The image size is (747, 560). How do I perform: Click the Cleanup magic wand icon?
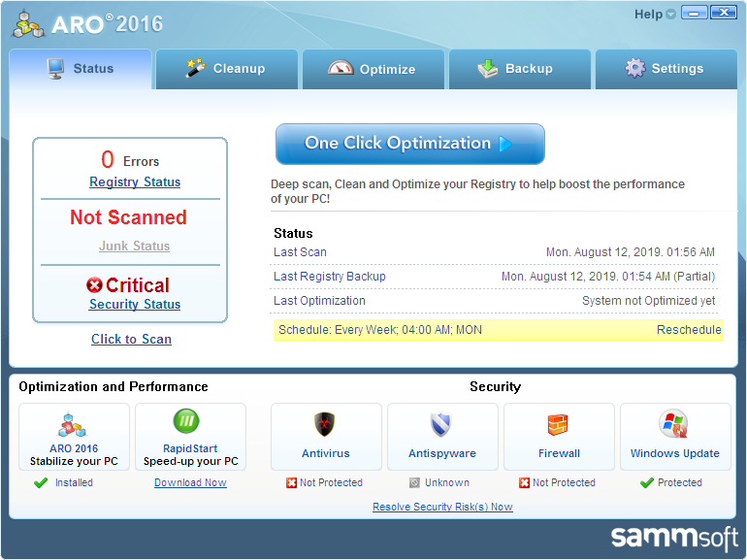[195, 68]
